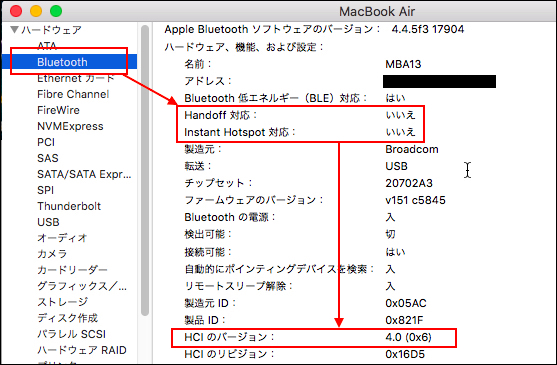Select ディスク作成 in the sidebar
The image size is (557, 365).
pyautogui.click(x=67, y=318)
